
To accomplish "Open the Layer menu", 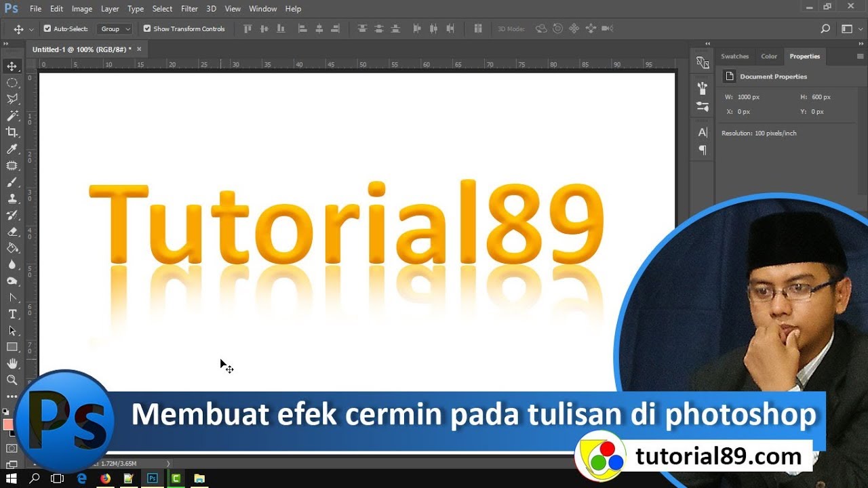I will [110, 9].
